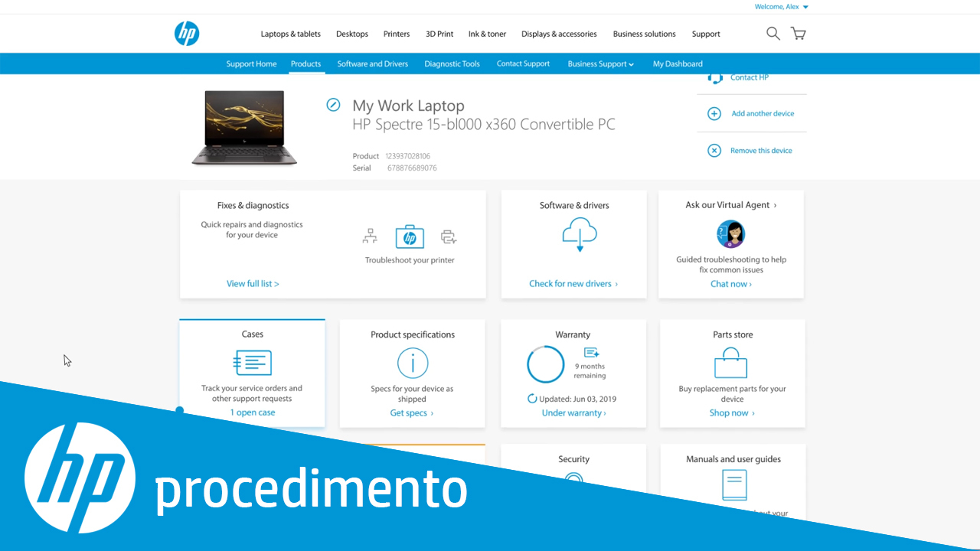Viewport: 980px width, 551px height.
Task: Click the printer troubleshoot icon
Action: [x=449, y=237]
